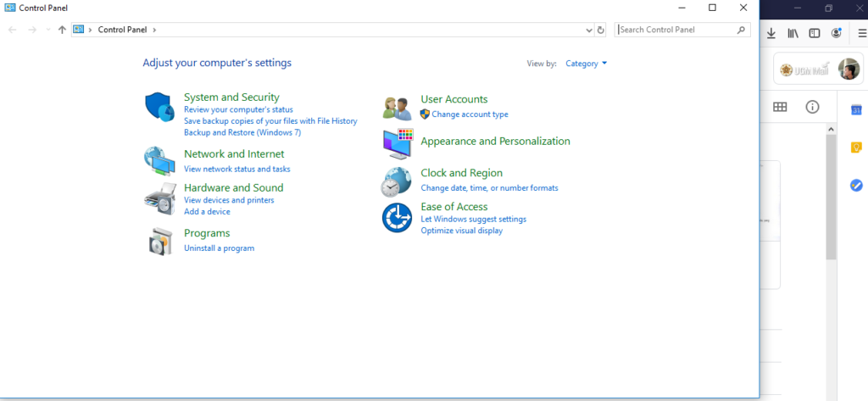Open the System and Security heading
Screen dimensions: 868x401
[231, 97]
